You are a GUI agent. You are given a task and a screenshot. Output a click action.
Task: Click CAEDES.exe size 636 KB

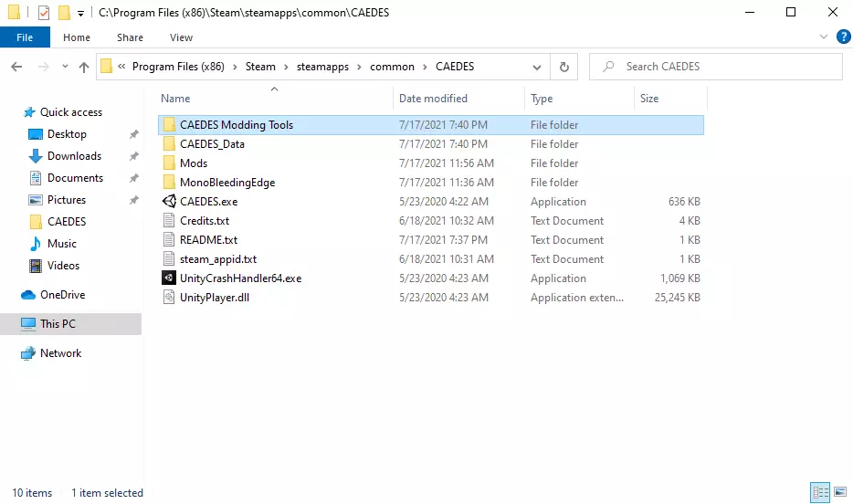pos(684,202)
